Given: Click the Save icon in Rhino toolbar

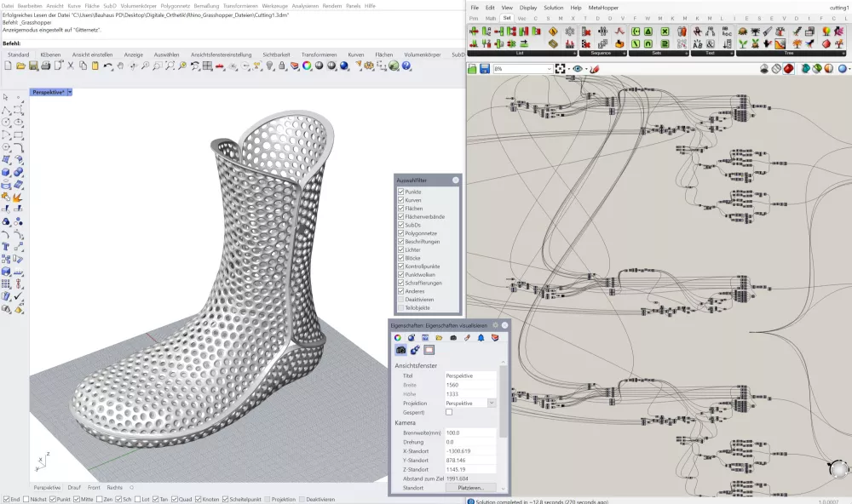Looking at the screenshot, I should tap(33, 66).
